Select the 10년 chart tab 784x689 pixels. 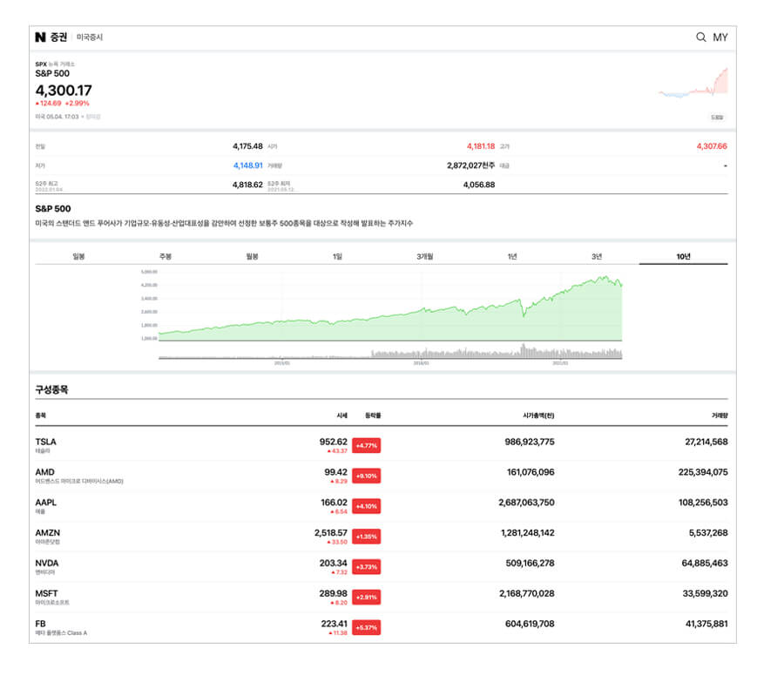[x=683, y=256]
